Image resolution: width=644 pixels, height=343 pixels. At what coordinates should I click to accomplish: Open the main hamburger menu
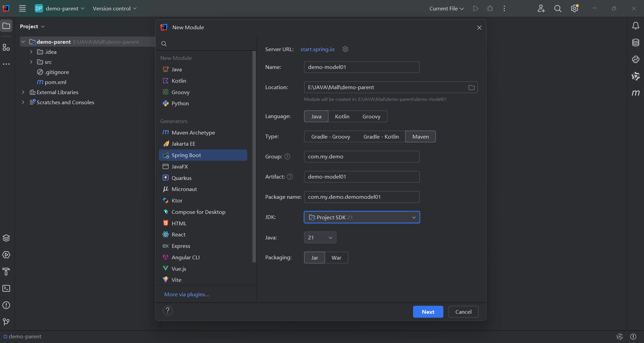tap(22, 8)
